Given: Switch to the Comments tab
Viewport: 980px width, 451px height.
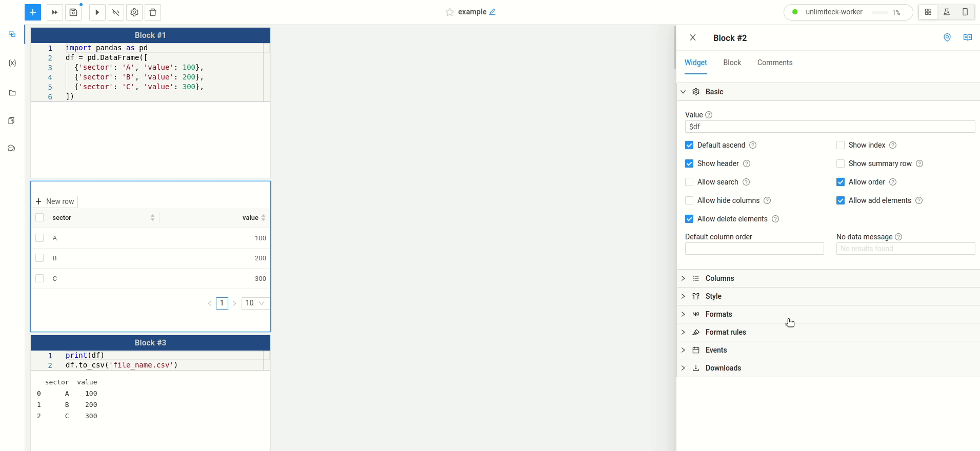Looking at the screenshot, I should (775, 63).
